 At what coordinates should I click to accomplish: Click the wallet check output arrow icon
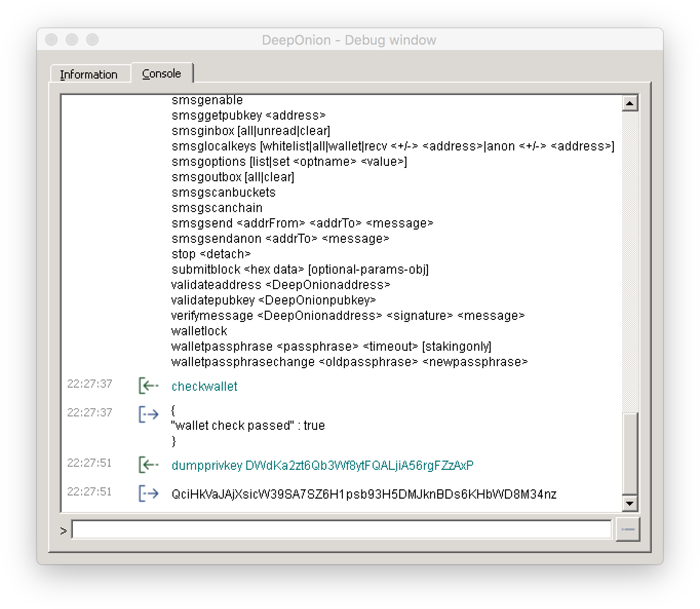tap(149, 414)
